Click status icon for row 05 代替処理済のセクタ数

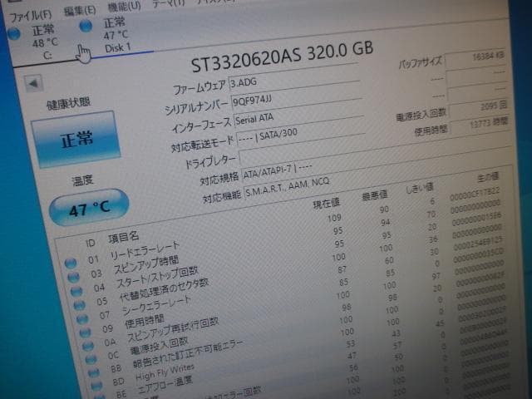pos(80,305)
